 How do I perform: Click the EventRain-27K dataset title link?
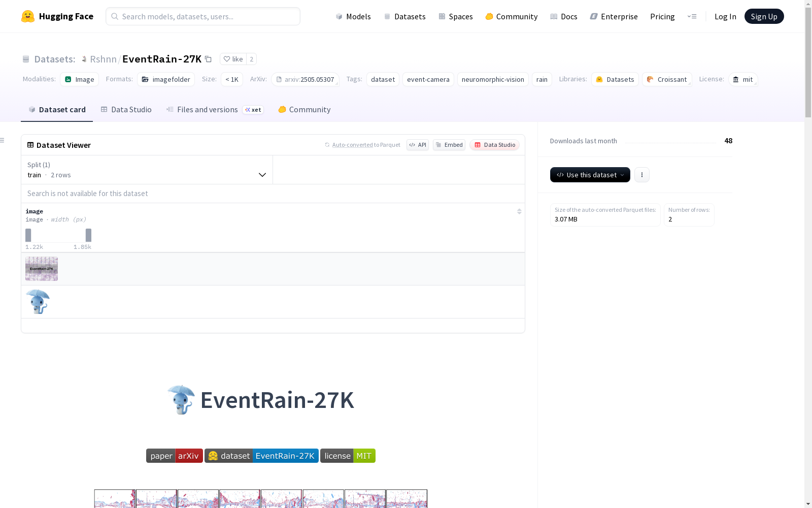[162, 59]
